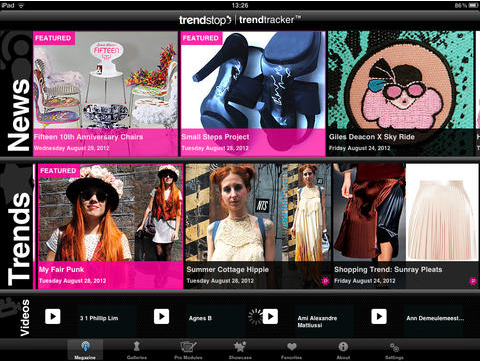This screenshot has width=481, height=362.
Task: Click FEATURED label on Small Steps Project
Action: pos(201,38)
